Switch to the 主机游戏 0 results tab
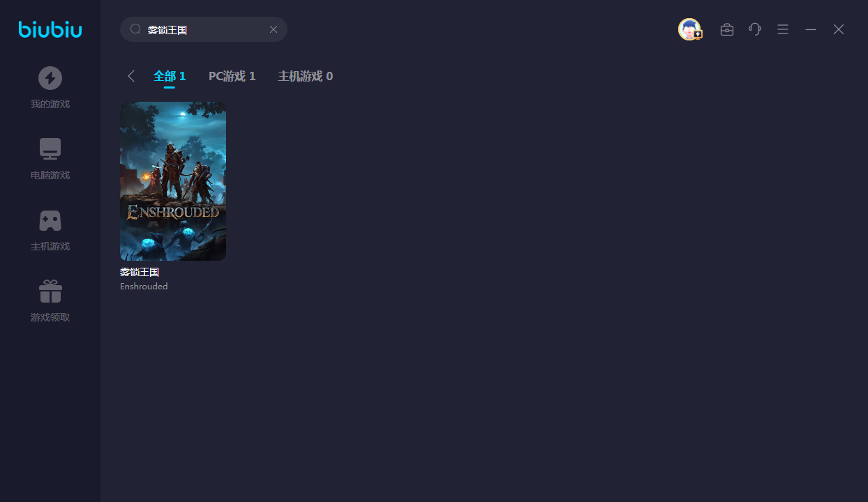The height and width of the screenshot is (502, 868). (x=305, y=76)
